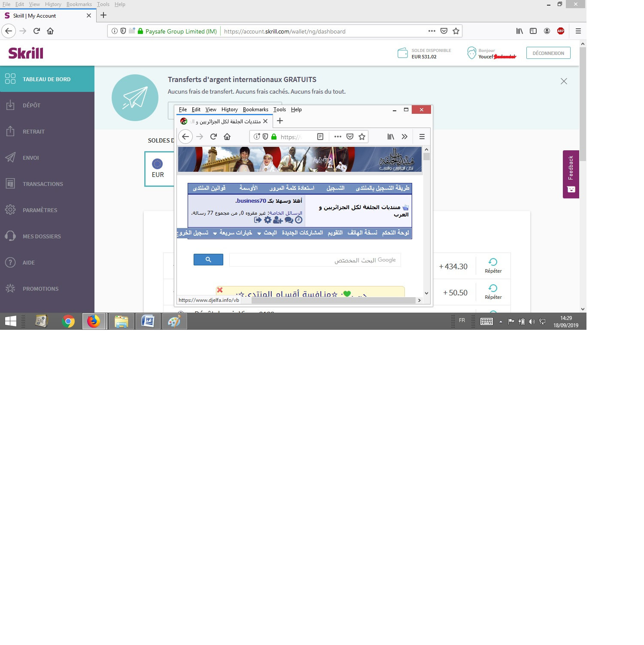The width and height of the screenshot is (644, 645).
Task: Open the Windows Start menu
Action: 10,321
